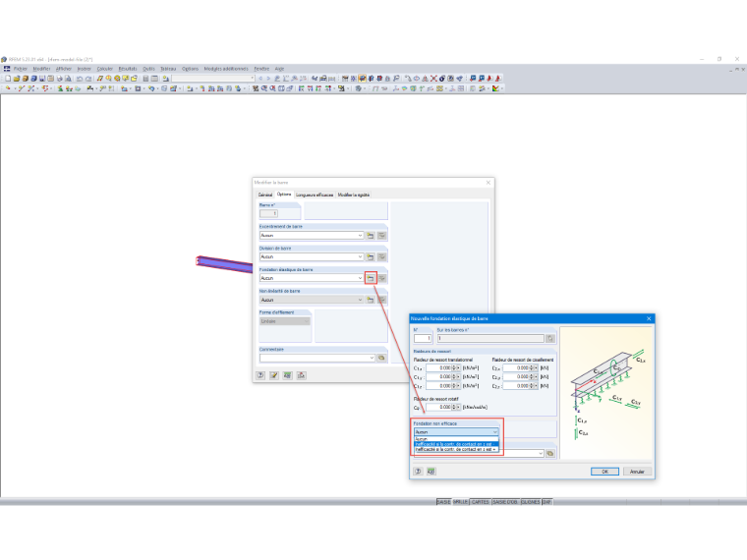The width and height of the screenshot is (747, 560).
Task: Switch to the Général tab
Action: [x=265, y=195]
